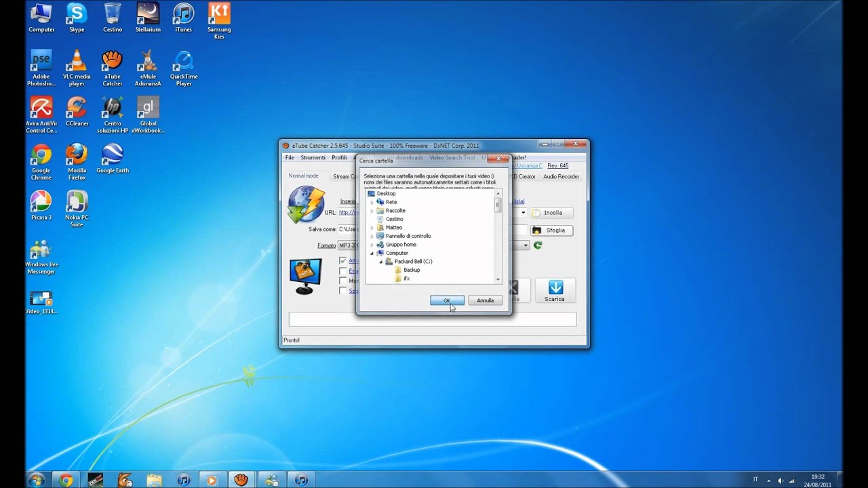Viewport: 868px width, 488px height.
Task: Select the Google Chrome desktop shortcut
Action: tap(41, 162)
